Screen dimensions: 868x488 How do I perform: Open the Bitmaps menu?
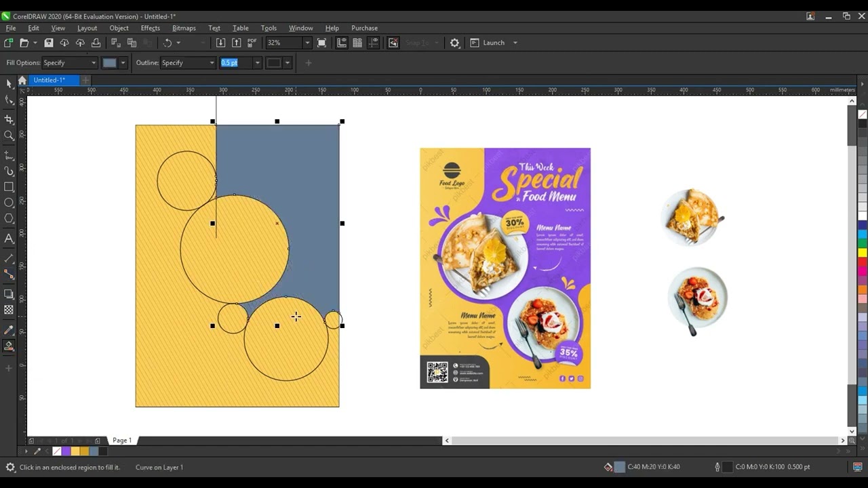184,28
